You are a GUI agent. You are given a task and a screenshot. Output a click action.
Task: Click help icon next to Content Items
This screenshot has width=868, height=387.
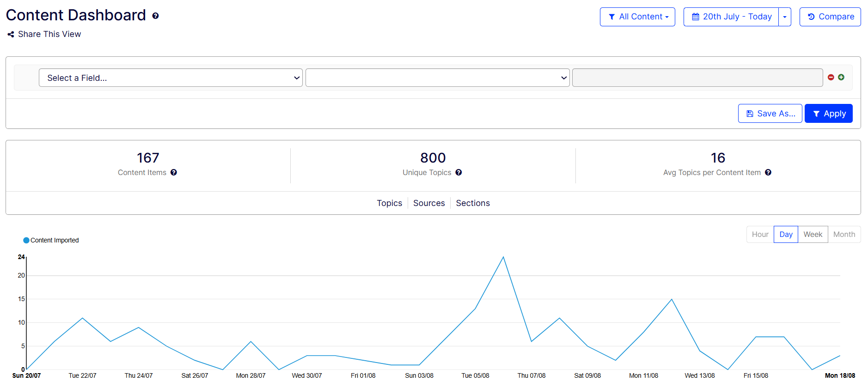pos(174,172)
